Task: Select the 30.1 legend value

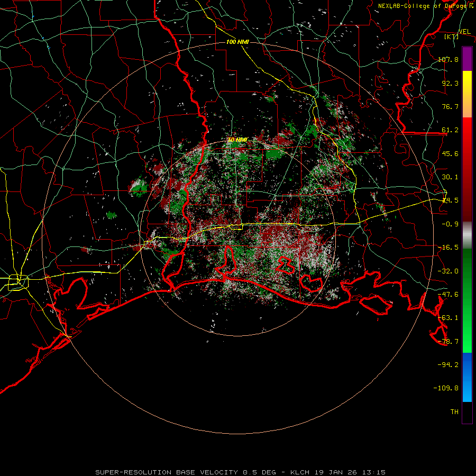Action: coord(450,177)
